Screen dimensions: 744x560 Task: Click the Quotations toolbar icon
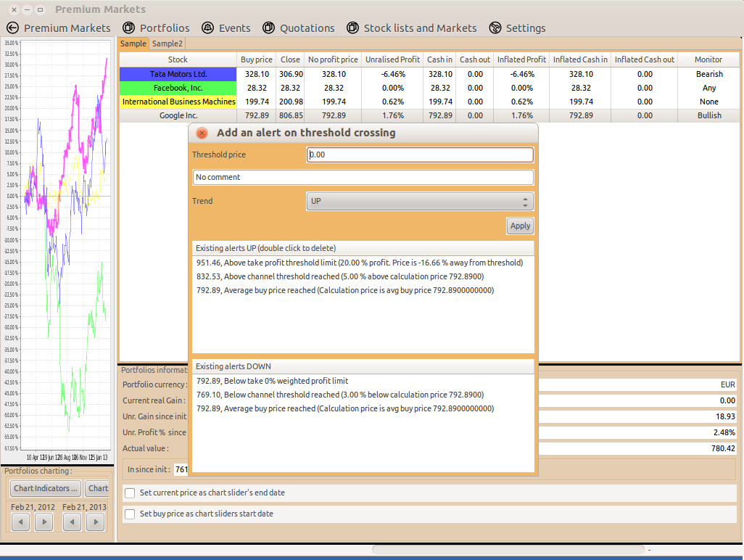tap(268, 28)
